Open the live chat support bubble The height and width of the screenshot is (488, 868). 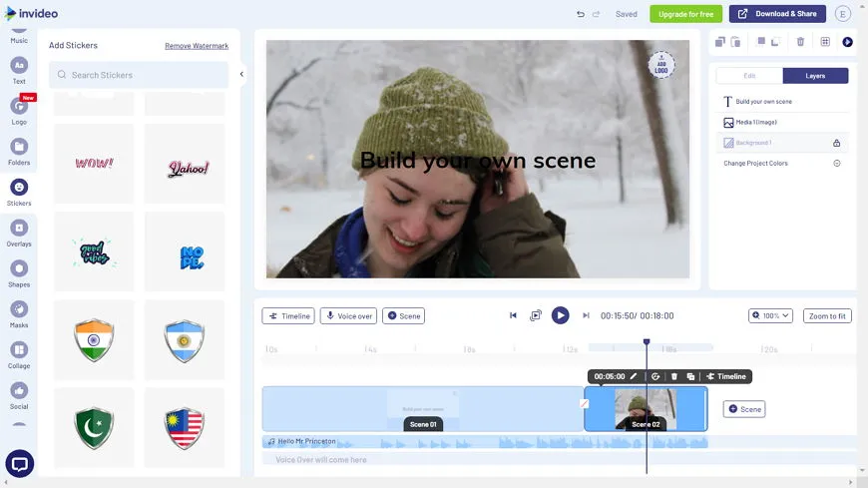[19, 463]
